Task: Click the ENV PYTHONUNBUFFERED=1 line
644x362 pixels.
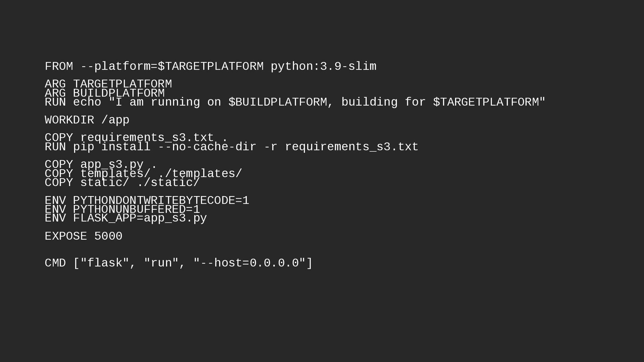Action: pyautogui.click(x=122, y=209)
